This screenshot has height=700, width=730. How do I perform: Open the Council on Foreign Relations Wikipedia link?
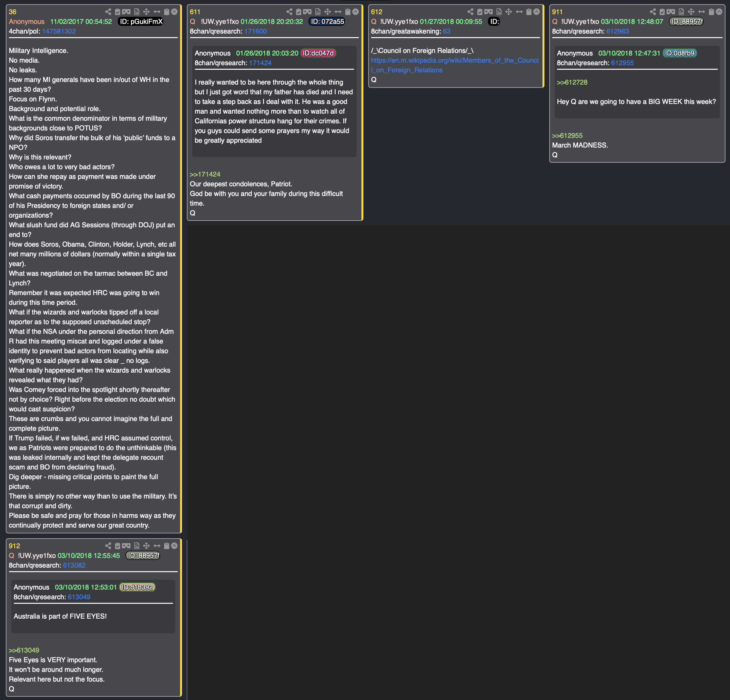455,65
